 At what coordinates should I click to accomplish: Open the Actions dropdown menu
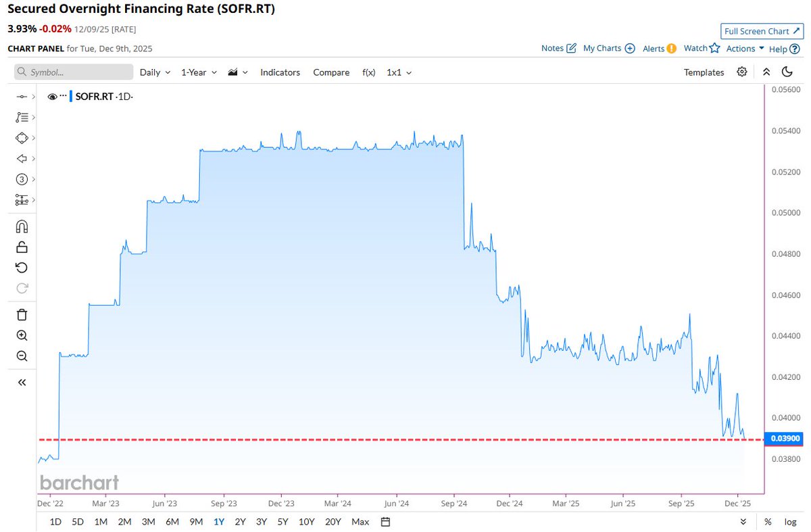745,49
